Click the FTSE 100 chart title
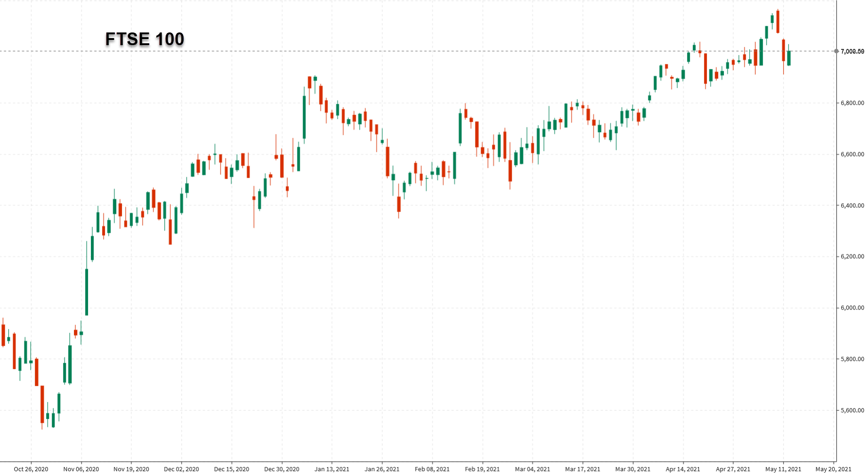This screenshot has height=475, width=868. (x=145, y=39)
